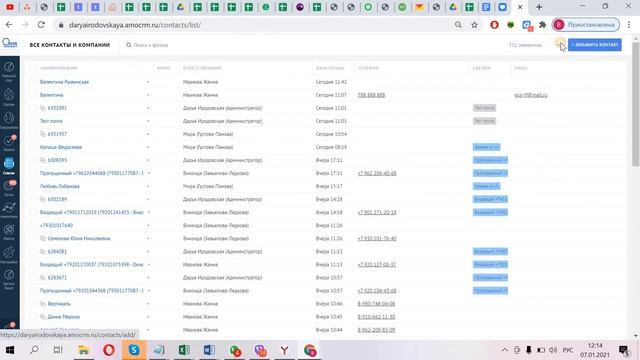Sort by the Телефон column header
Screen dimensions: 640x360
click(368, 68)
